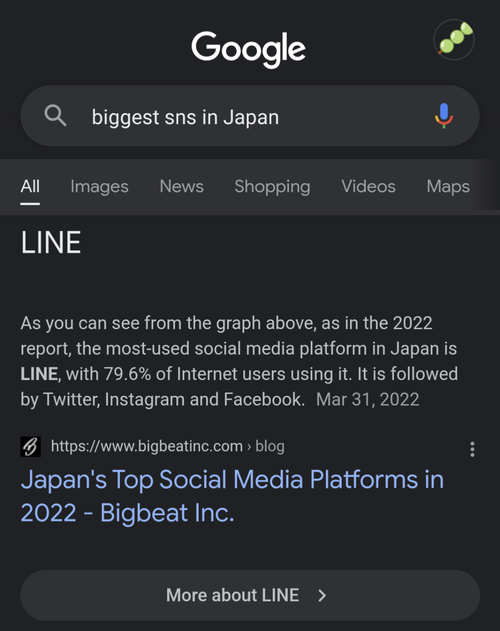Click the bigbeatinc.com blog URL

(x=167, y=447)
